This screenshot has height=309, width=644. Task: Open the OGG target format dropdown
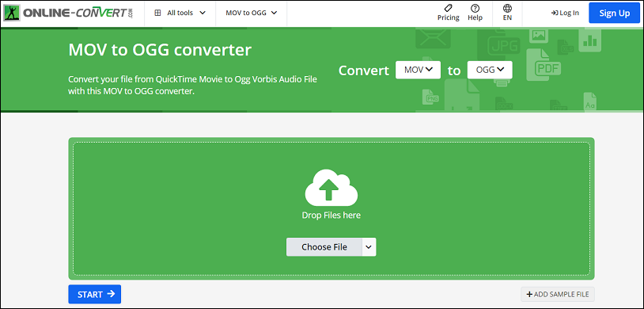click(x=490, y=70)
